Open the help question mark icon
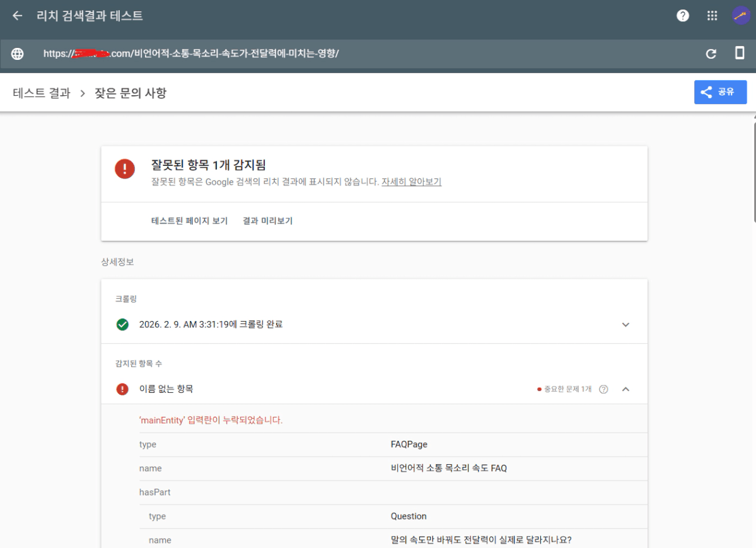 tap(683, 16)
